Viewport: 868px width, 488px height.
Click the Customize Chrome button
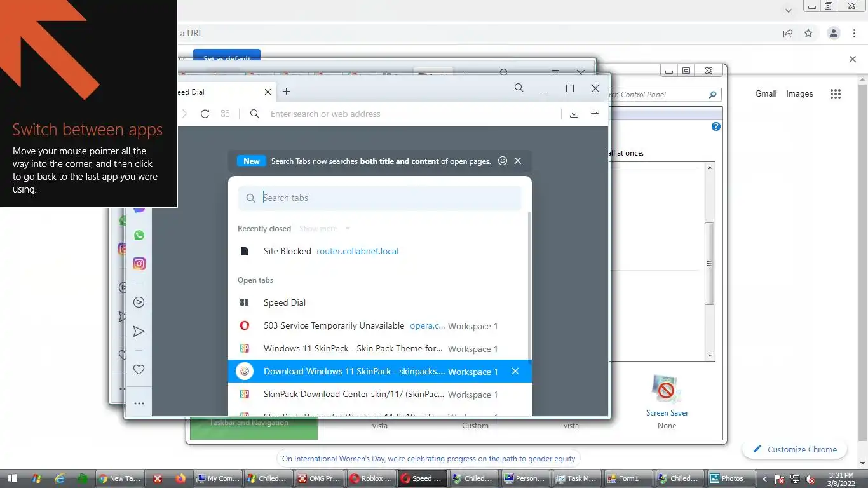794,449
